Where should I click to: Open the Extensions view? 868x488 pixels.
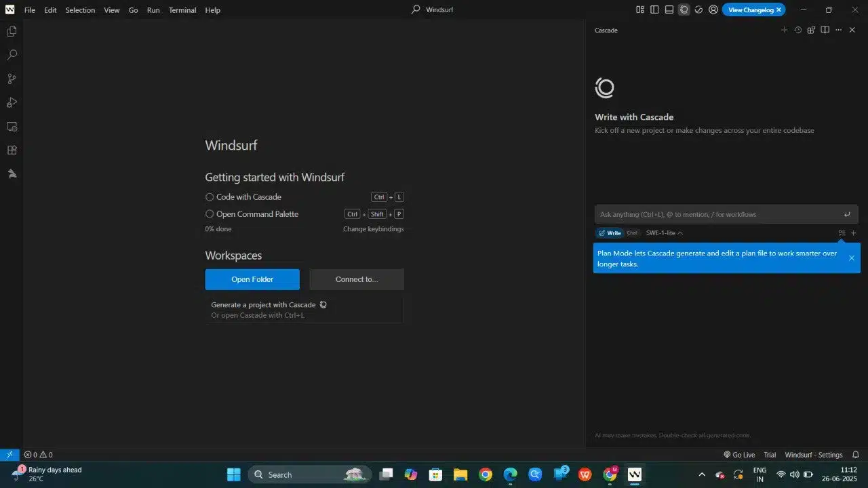tap(12, 150)
